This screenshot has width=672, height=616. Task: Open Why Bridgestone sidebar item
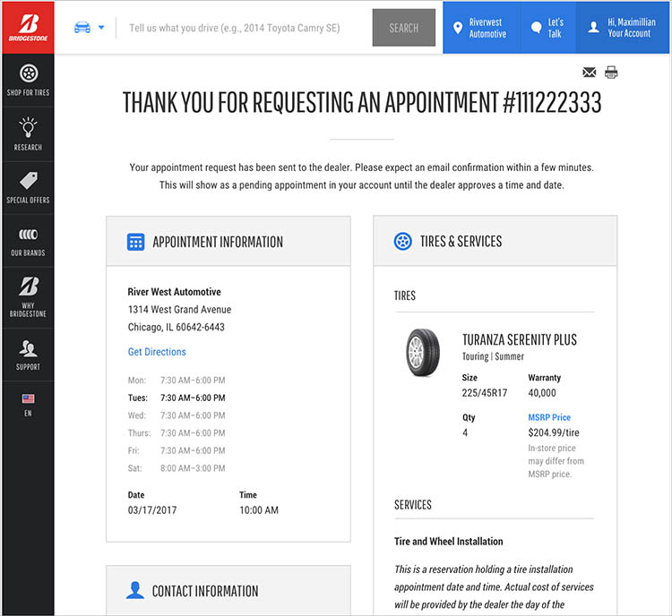tap(27, 297)
